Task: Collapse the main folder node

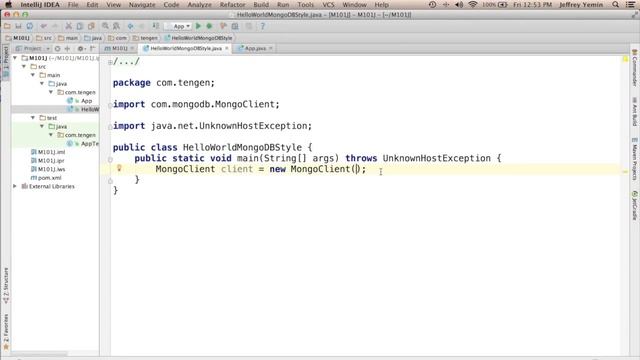Action: [33, 75]
